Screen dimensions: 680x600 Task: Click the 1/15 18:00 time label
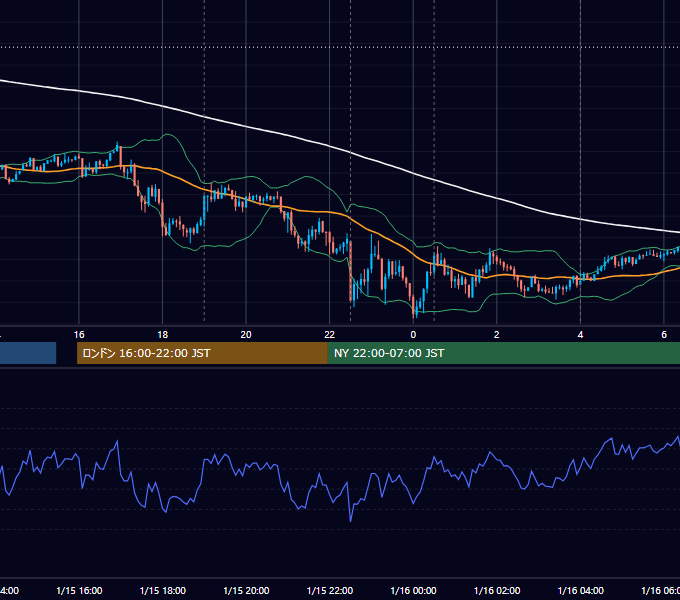(163, 590)
